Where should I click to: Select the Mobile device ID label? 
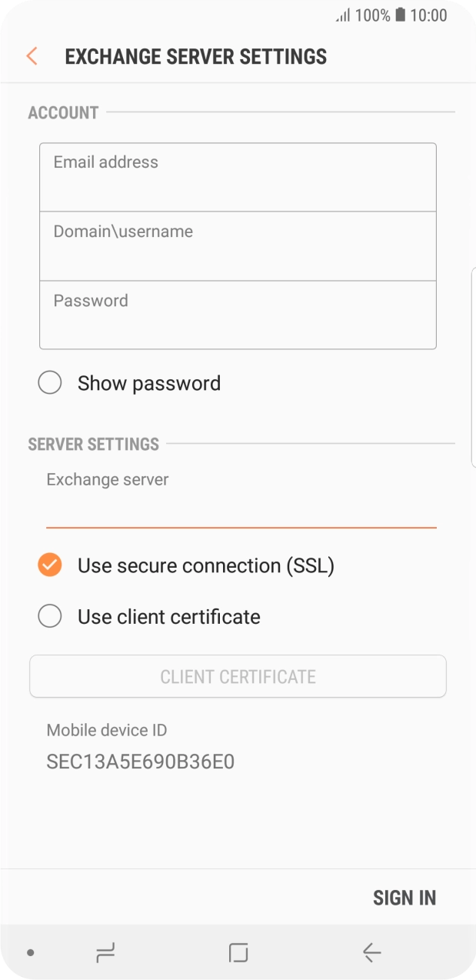pyautogui.click(x=107, y=730)
